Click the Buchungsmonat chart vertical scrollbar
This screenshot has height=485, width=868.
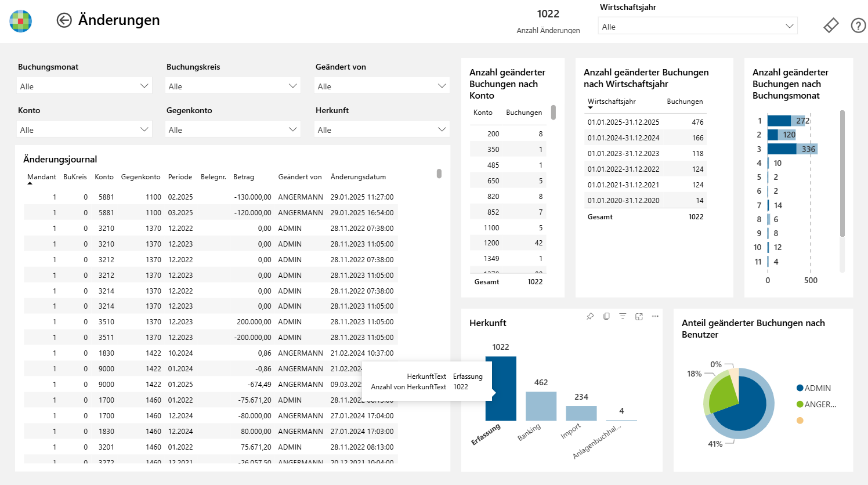842,173
